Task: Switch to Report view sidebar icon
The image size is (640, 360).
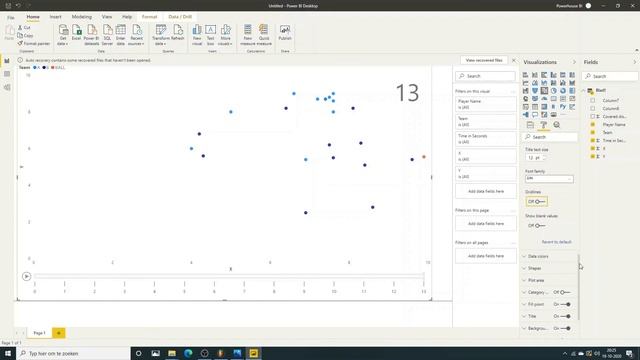Action: 7,61
